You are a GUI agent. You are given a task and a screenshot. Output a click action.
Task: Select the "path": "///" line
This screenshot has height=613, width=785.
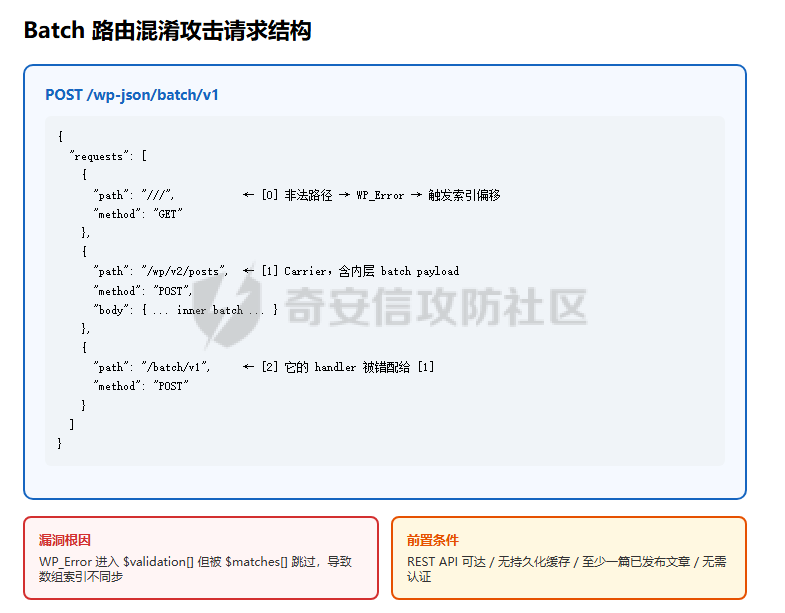(x=133, y=195)
